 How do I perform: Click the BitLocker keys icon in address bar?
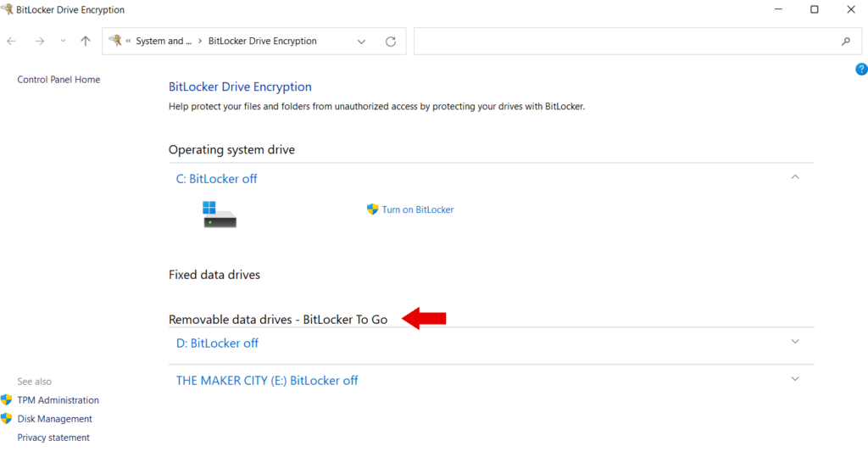point(115,41)
